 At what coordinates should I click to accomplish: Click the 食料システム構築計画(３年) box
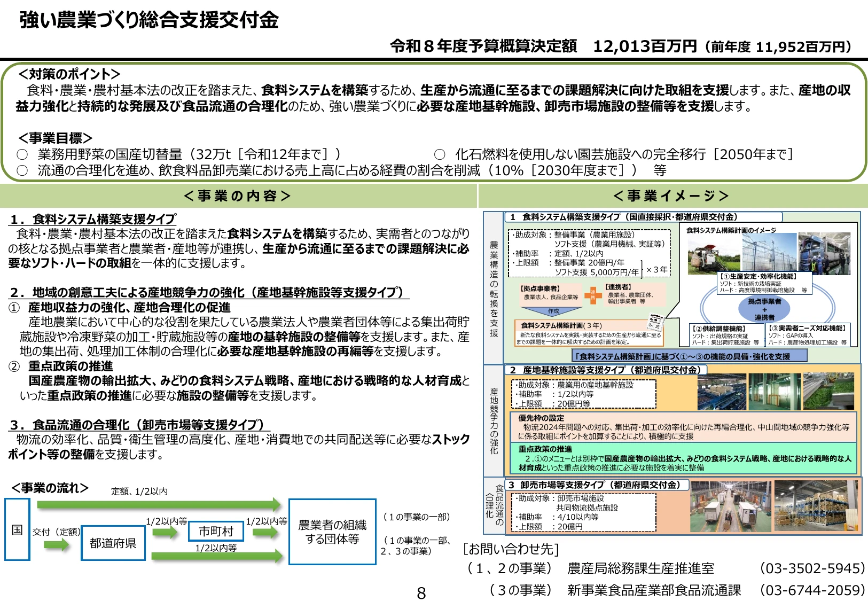tap(590, 333)
